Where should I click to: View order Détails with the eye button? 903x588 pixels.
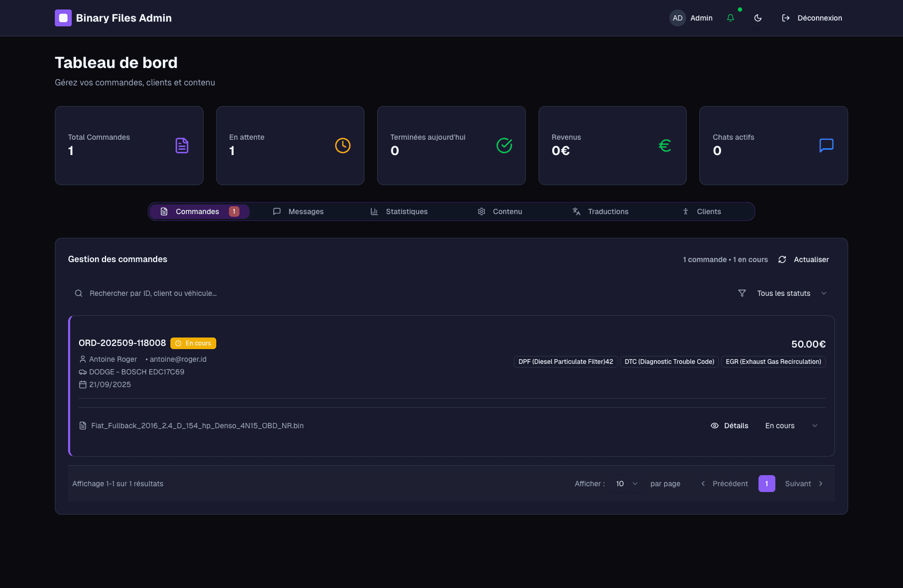[x=729, y=426]
